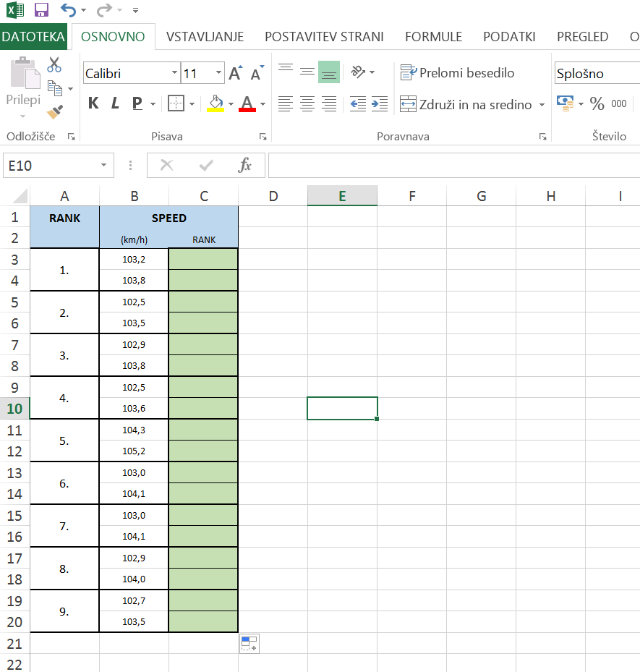Viewport: 640px width, 672px height.
Task: Click the Cut scissors icon
Action: point(54,65)
